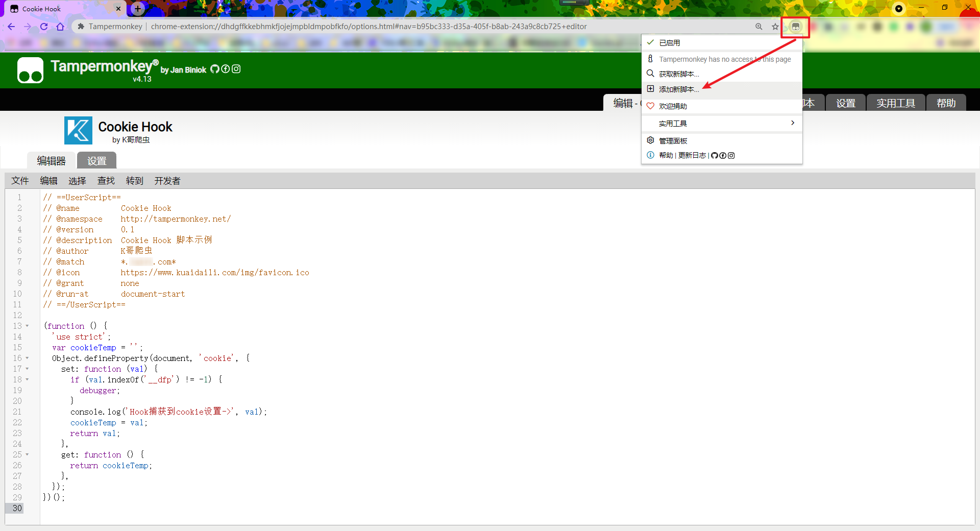
Task: Collapse the code fold at line 17
Action: (27, 369)
